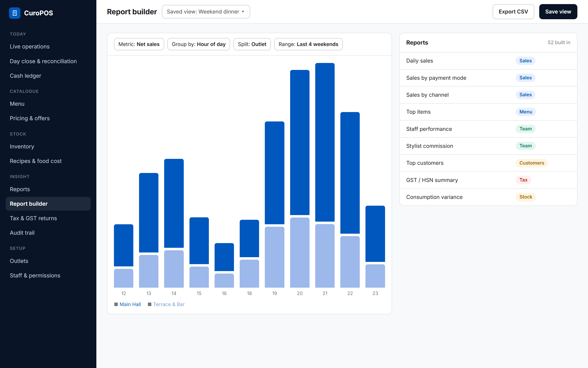
Task: Open Staff & permissions settings
Action: coord(48,275)
